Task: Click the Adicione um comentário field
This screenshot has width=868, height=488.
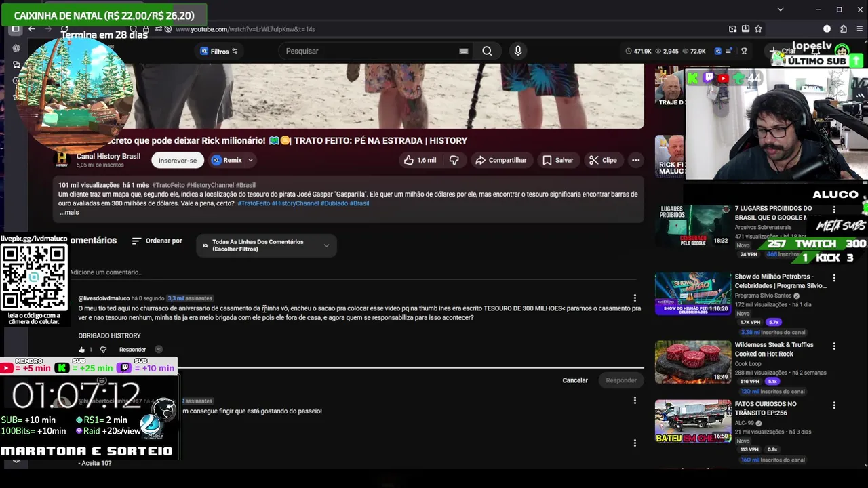Action: pos(353,272)
